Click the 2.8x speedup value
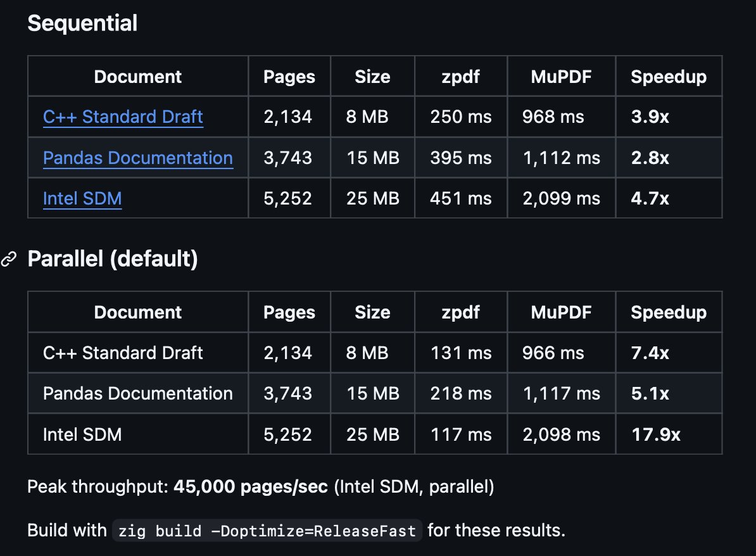 coord(650,158)
